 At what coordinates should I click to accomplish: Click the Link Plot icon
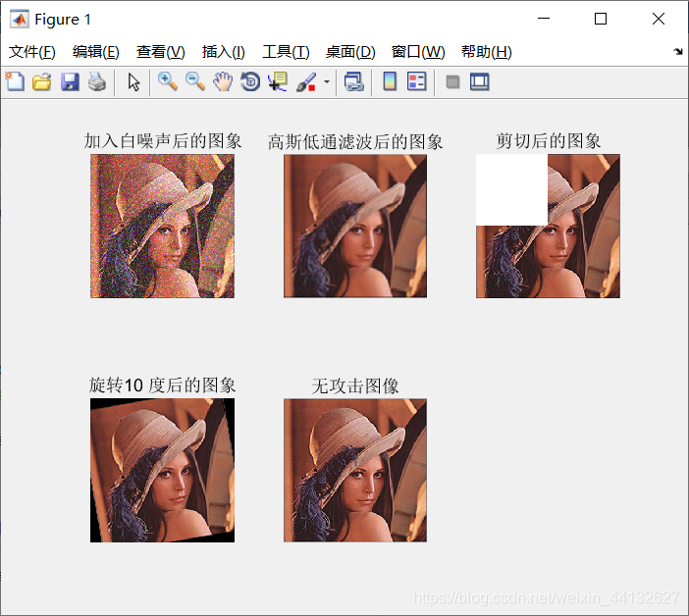point(354,81)
